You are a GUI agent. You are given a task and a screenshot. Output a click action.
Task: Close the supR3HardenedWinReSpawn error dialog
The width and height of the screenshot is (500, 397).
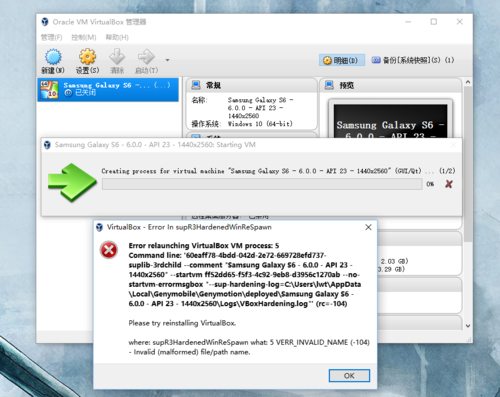click(368, 227)
